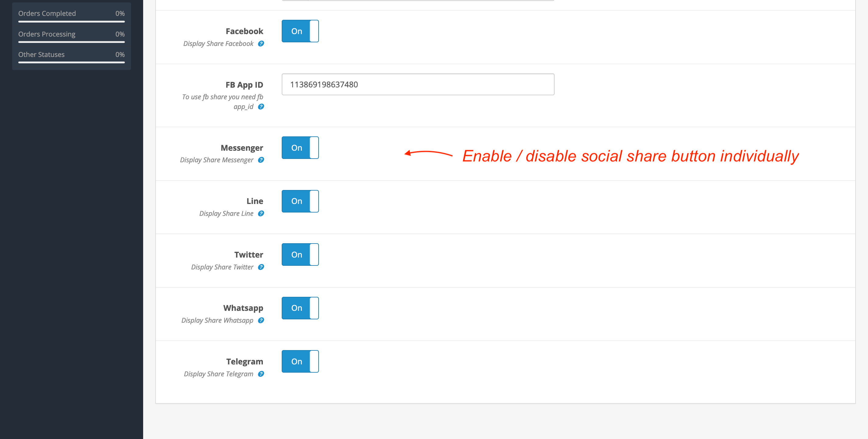Click help icon next to Display Share Twitter
This screenshot has height=439, width=868.
[x=261, y=267]
